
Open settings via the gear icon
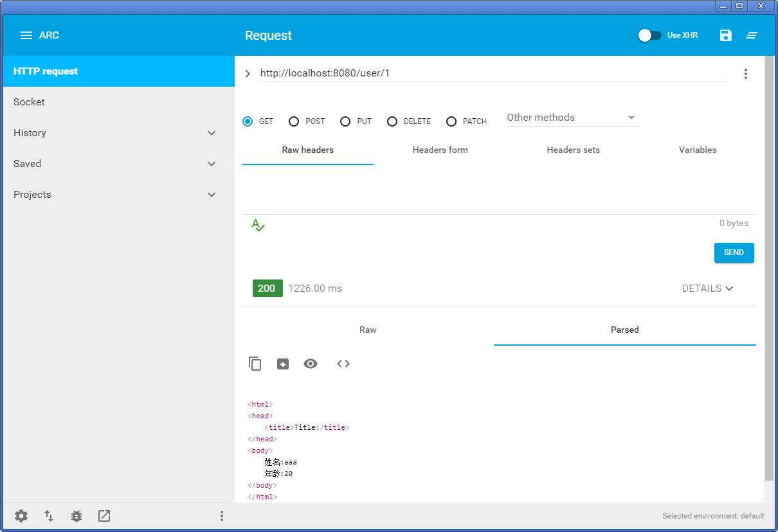click(x=21, y=516)
